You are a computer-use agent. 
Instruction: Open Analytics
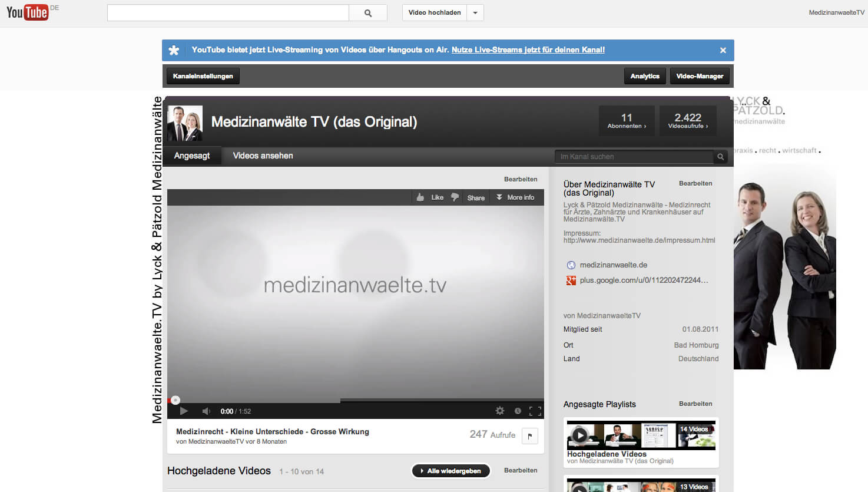[x=645, y=76]
